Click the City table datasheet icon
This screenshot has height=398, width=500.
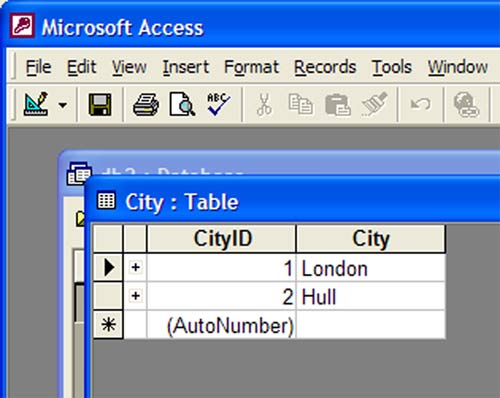pyautogui.click(x=106, y=201)
